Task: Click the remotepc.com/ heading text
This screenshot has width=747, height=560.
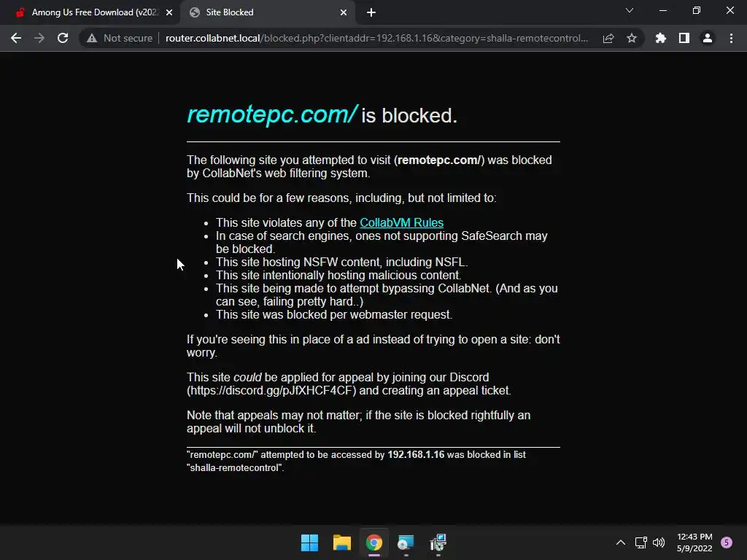Action: pos(271,114)
